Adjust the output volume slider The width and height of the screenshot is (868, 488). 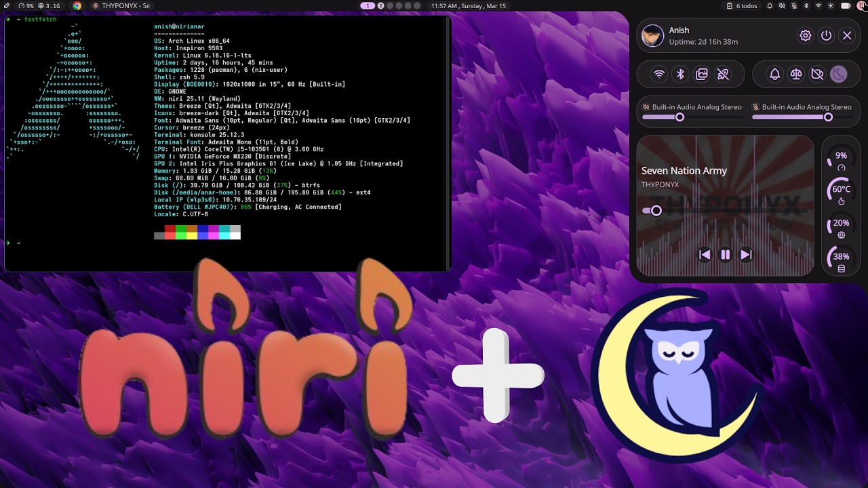[692, 117]
